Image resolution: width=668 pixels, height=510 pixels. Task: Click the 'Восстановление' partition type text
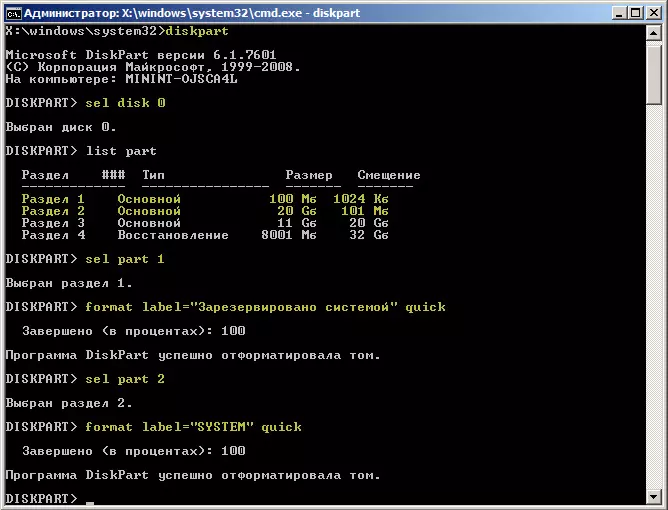pyautogui.click(x=173, y=235)
